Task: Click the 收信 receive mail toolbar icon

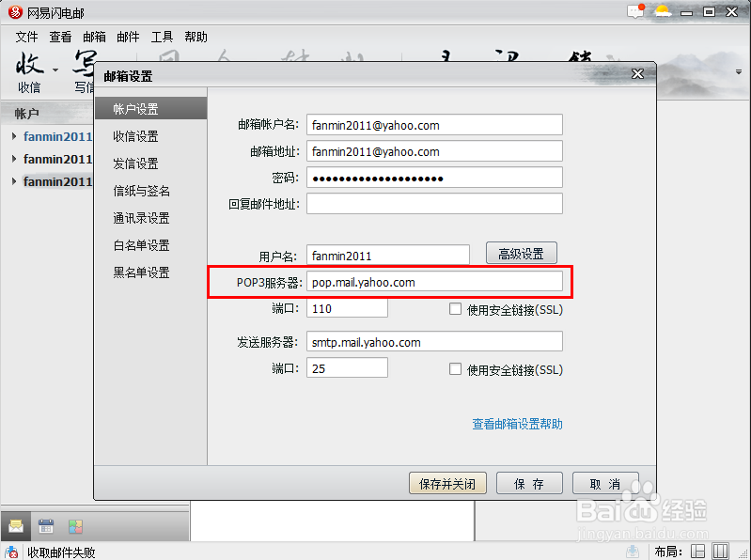Action: coord(29,71)
